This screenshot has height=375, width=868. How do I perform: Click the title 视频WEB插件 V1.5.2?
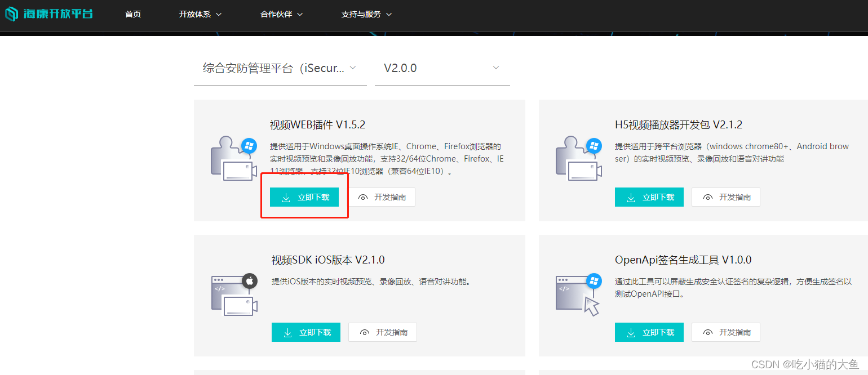click(x=318, y=124)
